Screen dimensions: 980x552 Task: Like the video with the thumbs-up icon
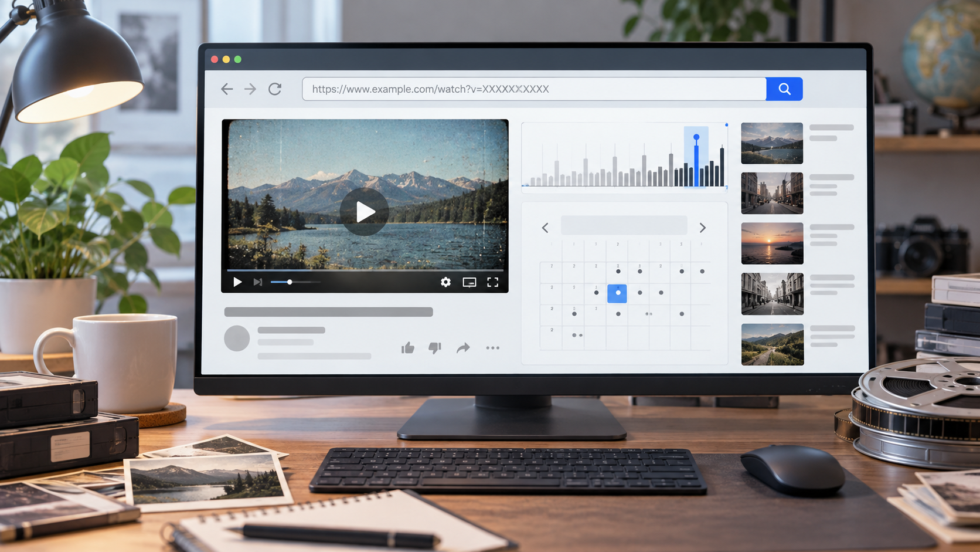[408, 348]
